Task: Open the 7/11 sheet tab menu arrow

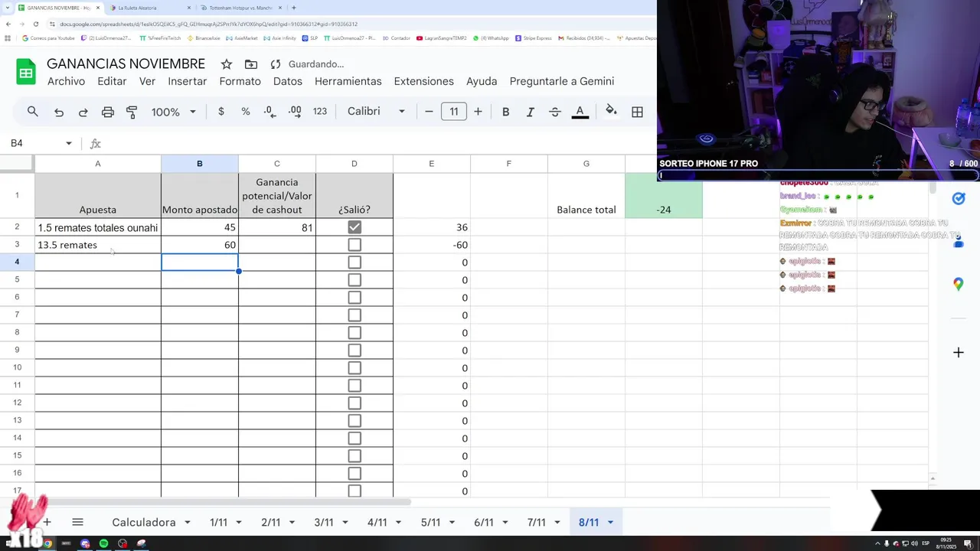Action: [x=557, y=523]
